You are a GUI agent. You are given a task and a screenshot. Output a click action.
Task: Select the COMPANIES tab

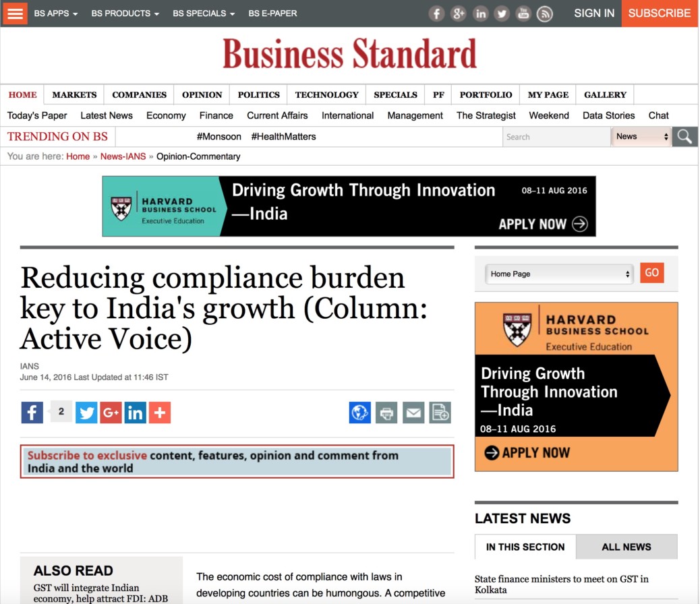click(x=140, y=94)
